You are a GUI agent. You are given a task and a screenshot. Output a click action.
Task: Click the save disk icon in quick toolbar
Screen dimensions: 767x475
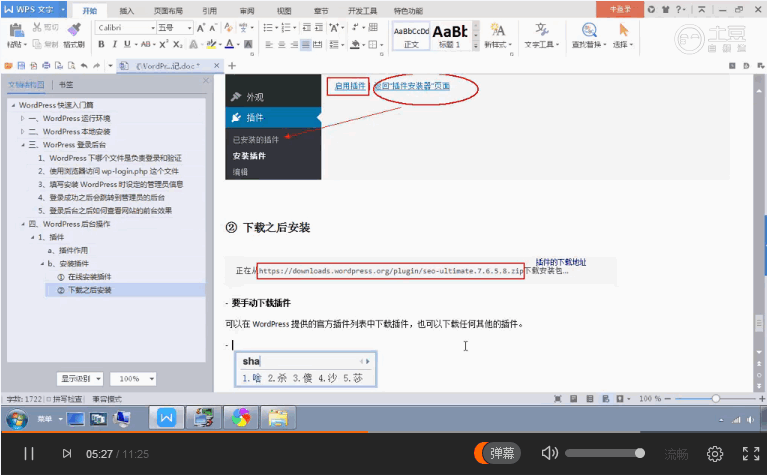tap(21, 66)
